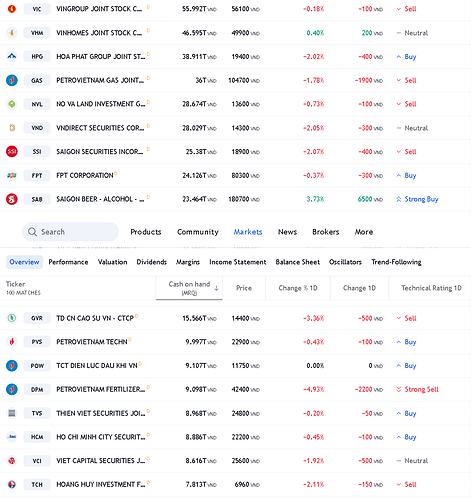The height and width of the screenshot is (500, 471).
Task: Click the SAB Saigon Beer logo icon
Action: tap(12, 199)
